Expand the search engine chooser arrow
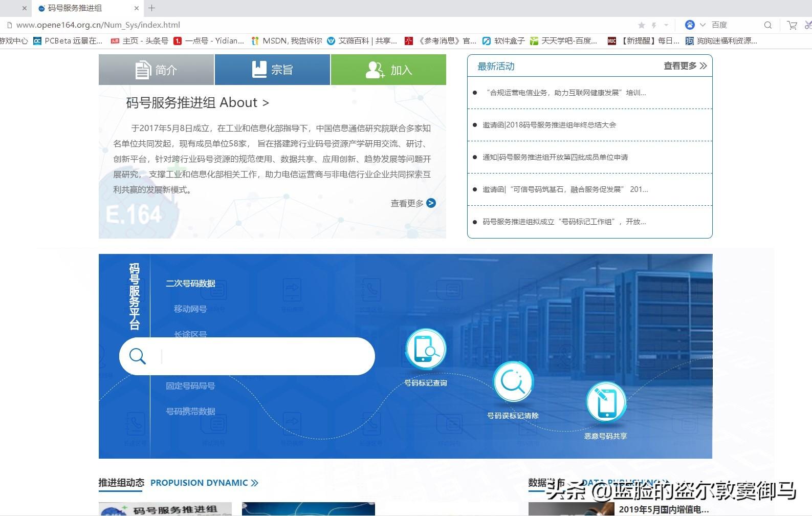Image resolution: width=812 pixels, height=516 pixels. (x=703, y=25)
